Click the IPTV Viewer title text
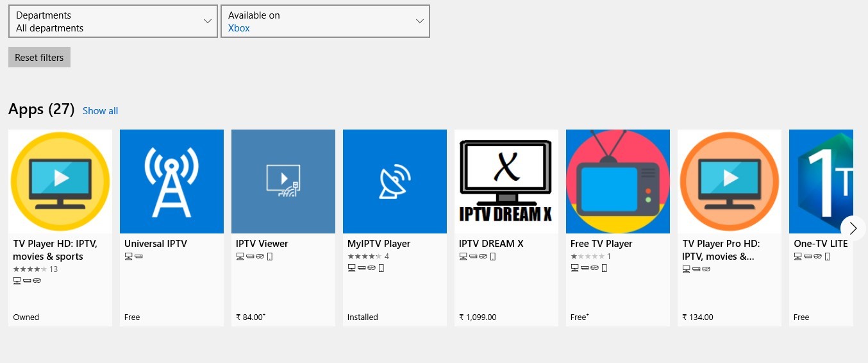Image resolution: width=868 pixels, height=363 pixels. [x=262, y=244]
